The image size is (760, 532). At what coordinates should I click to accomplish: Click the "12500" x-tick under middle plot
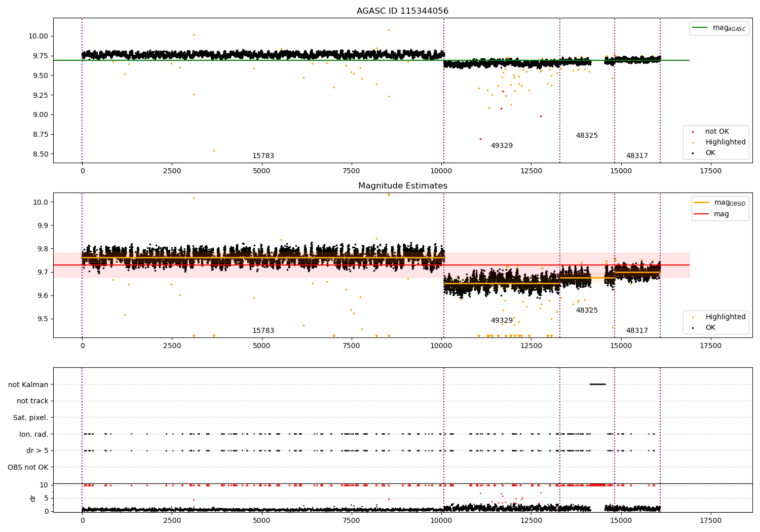[531, 346]
